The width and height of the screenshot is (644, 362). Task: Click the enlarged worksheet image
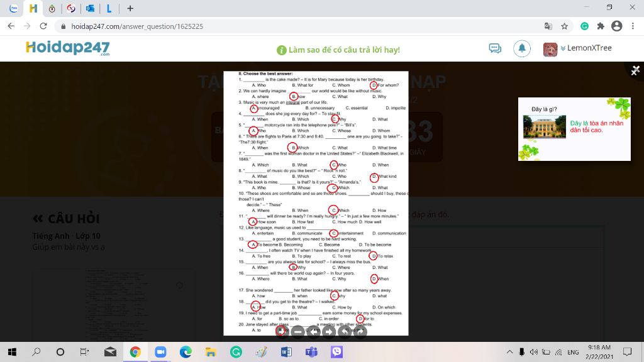click(x=316, y=203)
